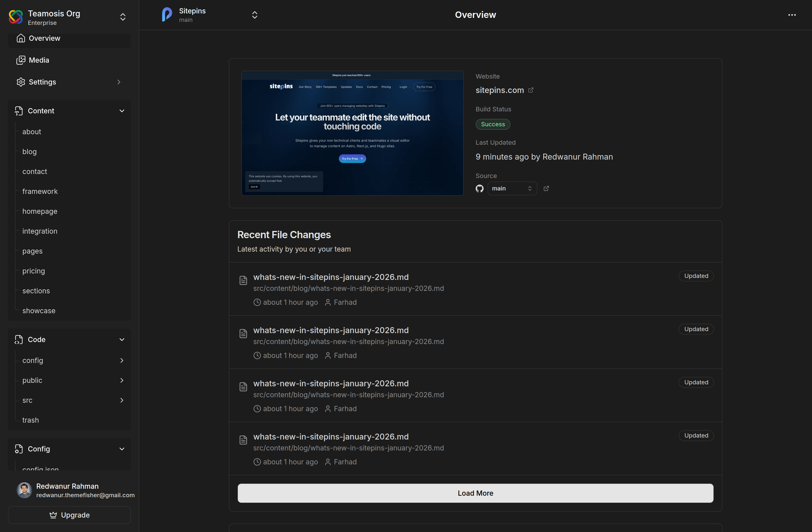The image size is (812, 532).
Task: Open the blog content folder
Action: click(x=29, y=151)
